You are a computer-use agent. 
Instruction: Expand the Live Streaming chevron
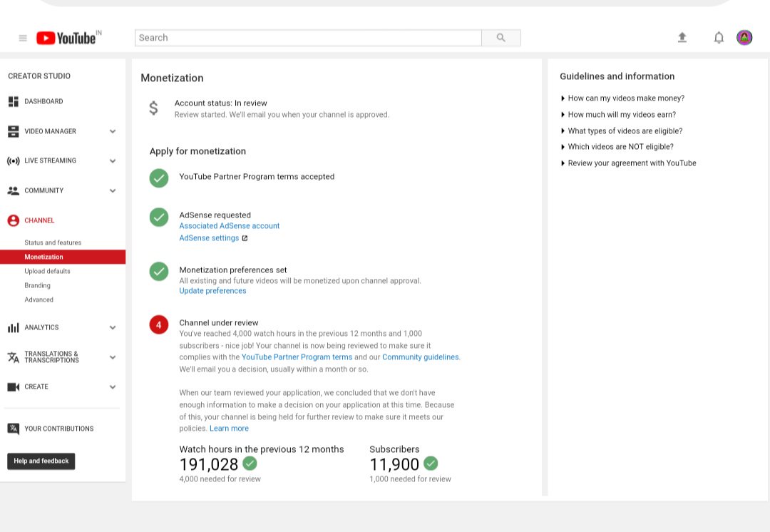click(x=113, y=161)
